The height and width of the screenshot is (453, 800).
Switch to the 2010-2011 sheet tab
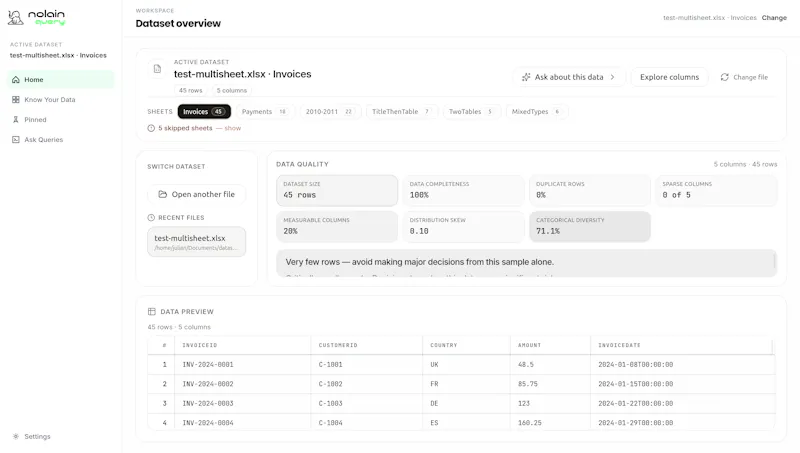(x=330, y=112)
